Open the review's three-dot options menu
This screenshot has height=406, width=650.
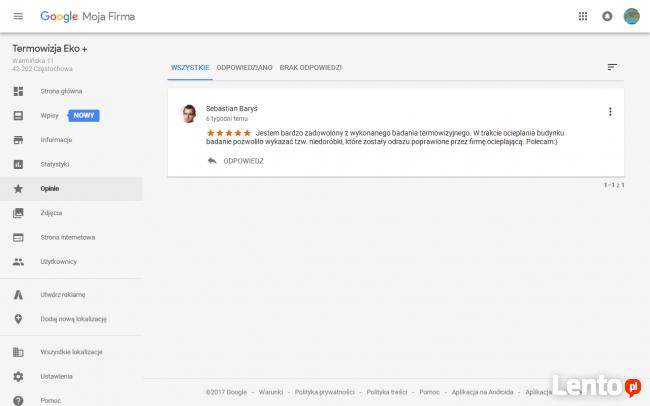pos(610,112)
